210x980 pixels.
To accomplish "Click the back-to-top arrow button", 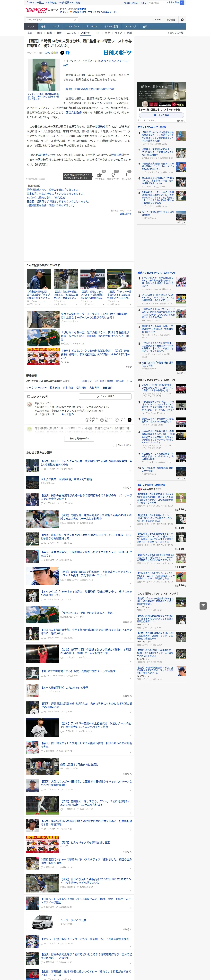I will point(203,606).
